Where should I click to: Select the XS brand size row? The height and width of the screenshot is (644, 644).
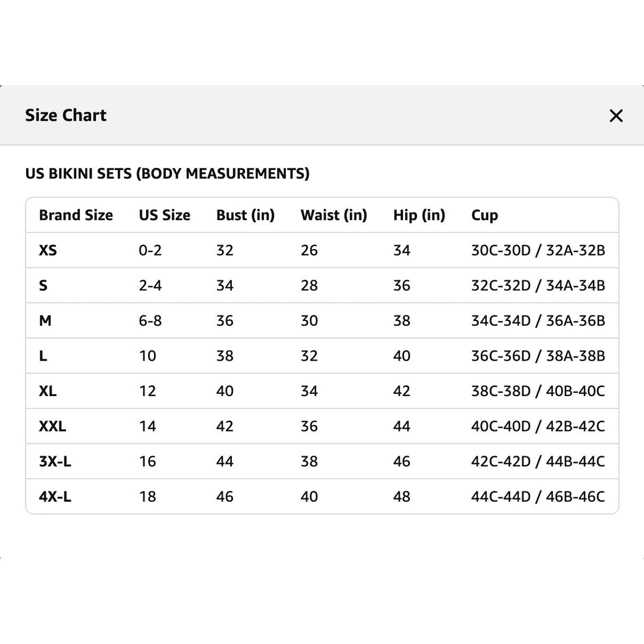coord(322,250)
